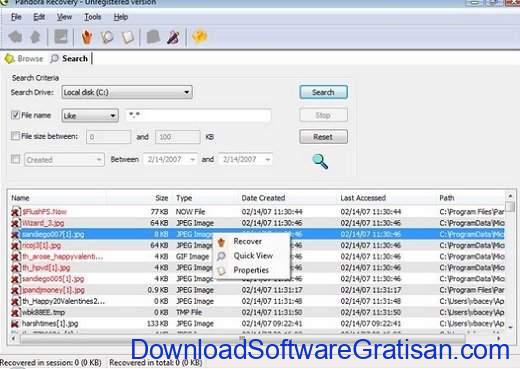Enable the File size between checkbox
Viewport: 520px width, 369px height.
tap(15, 136)
